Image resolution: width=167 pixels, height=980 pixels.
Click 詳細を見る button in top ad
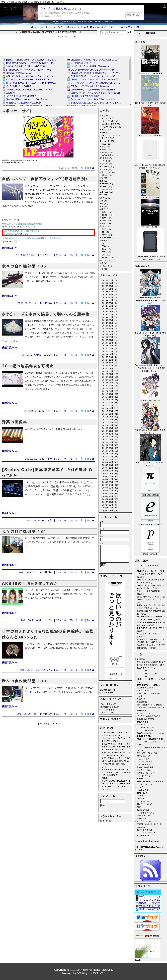134,15
